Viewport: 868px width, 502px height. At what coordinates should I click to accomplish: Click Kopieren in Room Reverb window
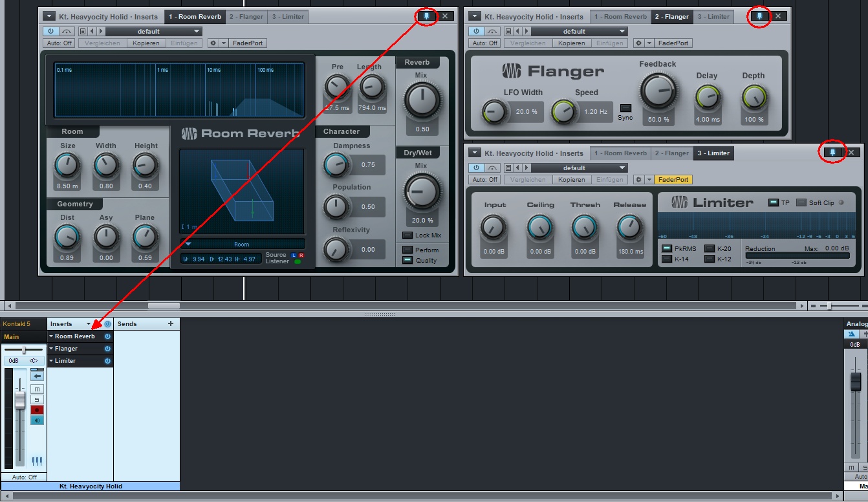pyautogui.click(x=146, y=43)
